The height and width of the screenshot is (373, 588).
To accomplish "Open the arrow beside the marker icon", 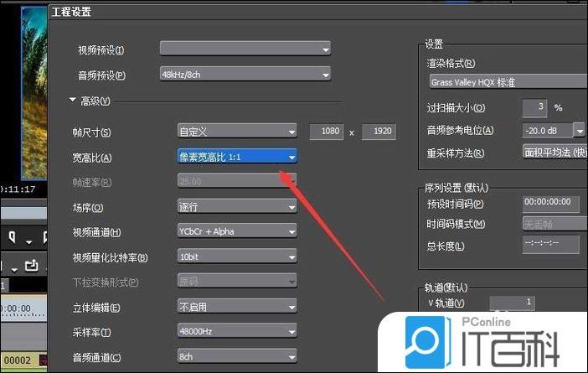I will coord(28,242).
